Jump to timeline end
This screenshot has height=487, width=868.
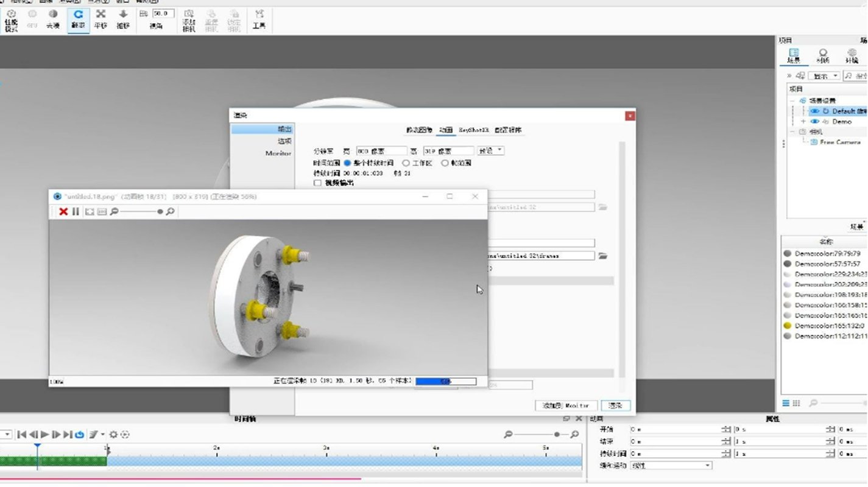click(x=68, y=434)
